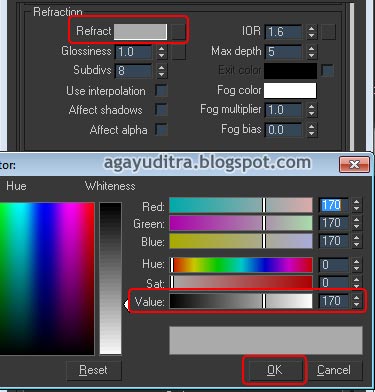Image resolution: width=375 pixels, height=392 pixels.
Task: Click the Glossiness value field
Action: point(134,52)
